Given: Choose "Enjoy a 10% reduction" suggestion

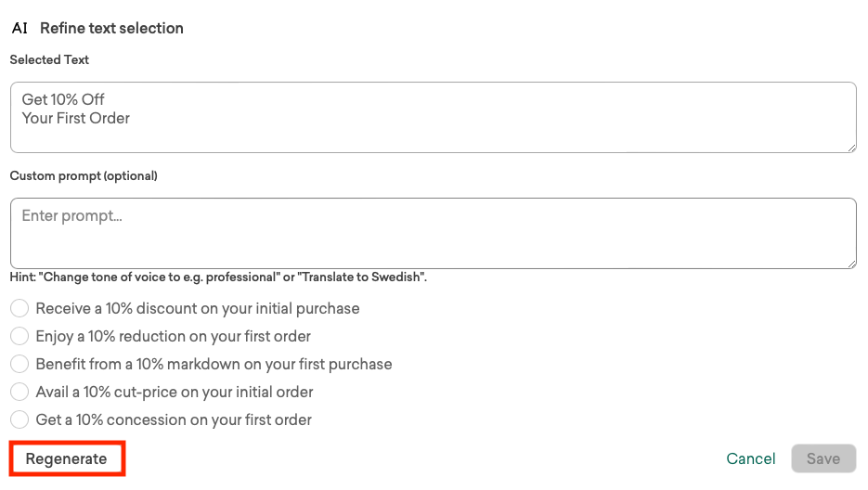Looking at the screenshot, I should (19, 336).
